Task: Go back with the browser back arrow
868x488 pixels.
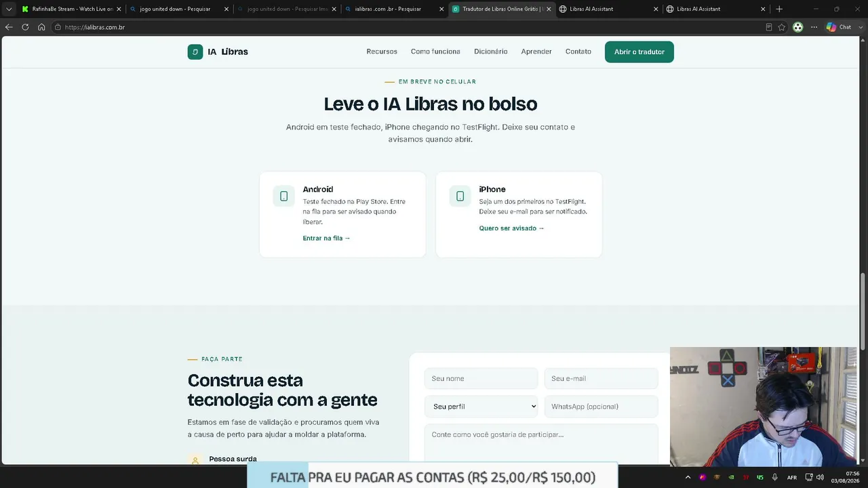Action: click(x=9, y=27)
